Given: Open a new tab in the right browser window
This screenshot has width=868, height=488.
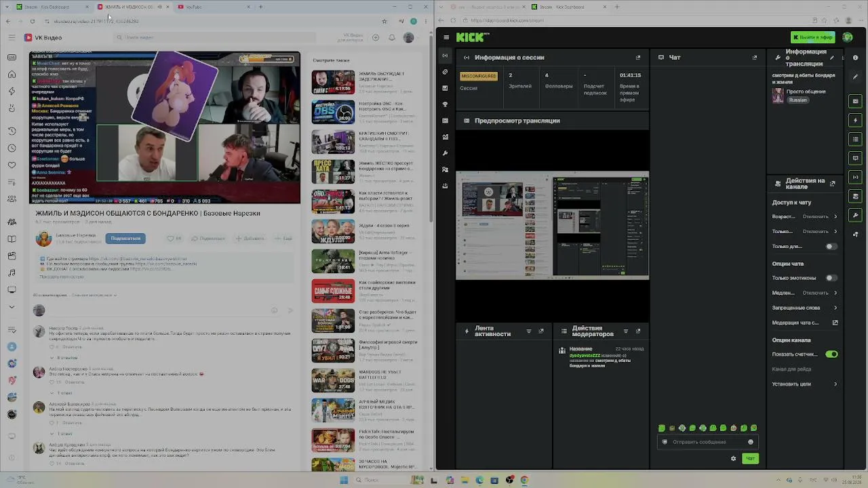Looking at the screenshot, I should 616,7.
